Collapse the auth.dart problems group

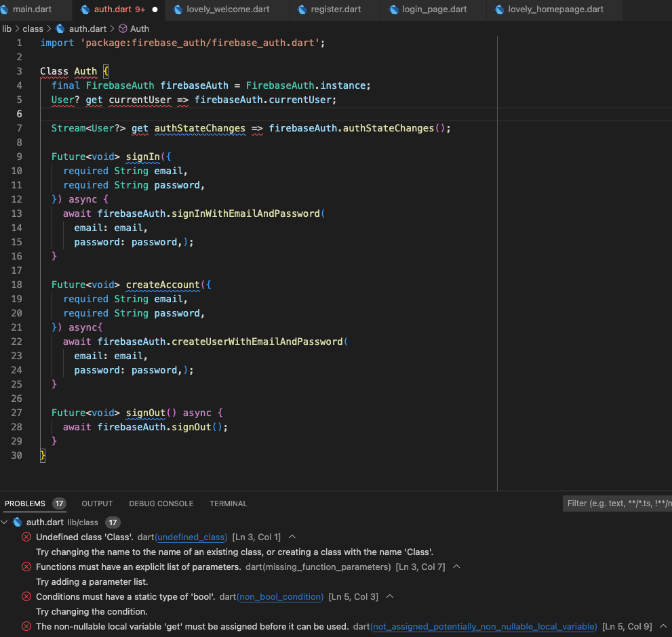click(4, 522)
